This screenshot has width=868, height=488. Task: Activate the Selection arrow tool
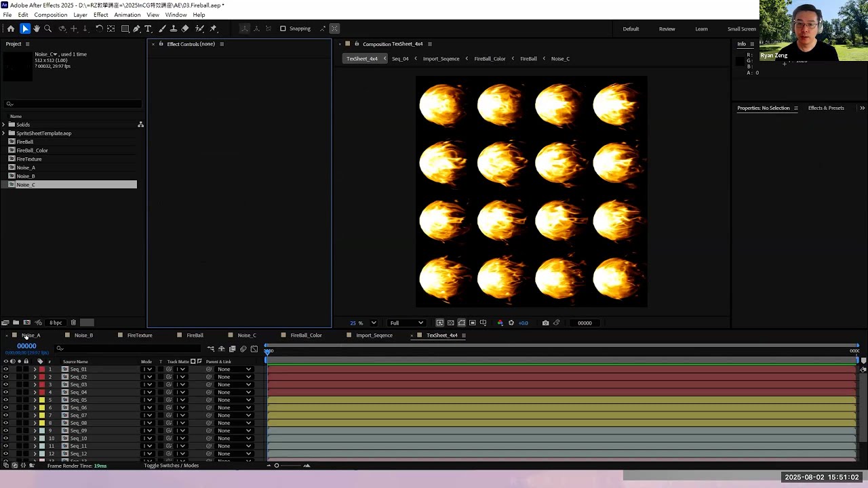pyautogui.click(x=25, y=28)
